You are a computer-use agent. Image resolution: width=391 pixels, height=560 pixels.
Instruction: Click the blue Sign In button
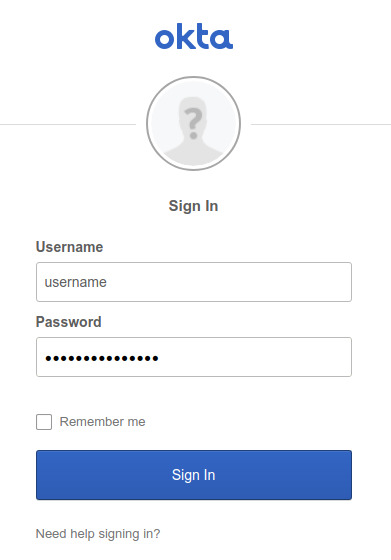click(194, 475)
